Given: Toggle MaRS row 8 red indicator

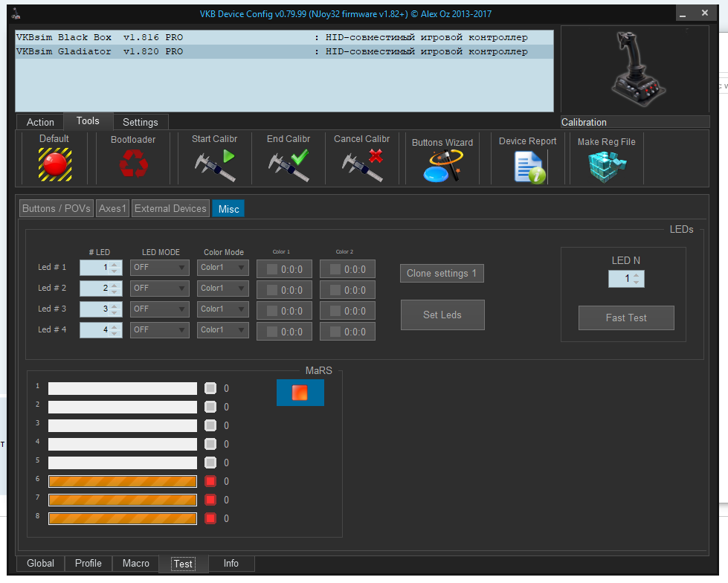Looking at the screenshot, I should click(x=210, y=518).
